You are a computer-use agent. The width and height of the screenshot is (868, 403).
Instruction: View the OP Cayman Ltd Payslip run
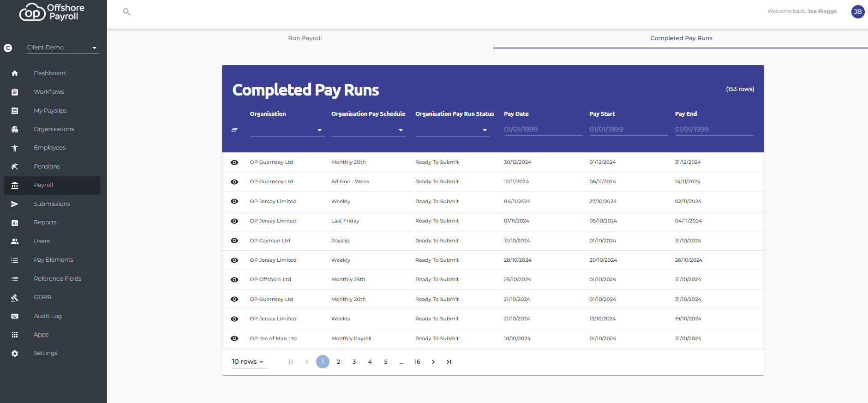point(234,241)
